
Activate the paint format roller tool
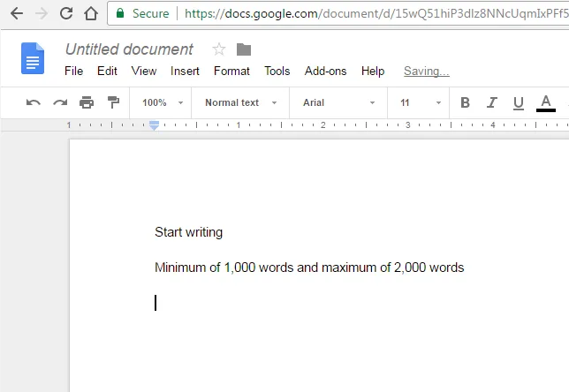tap(113, 102)
